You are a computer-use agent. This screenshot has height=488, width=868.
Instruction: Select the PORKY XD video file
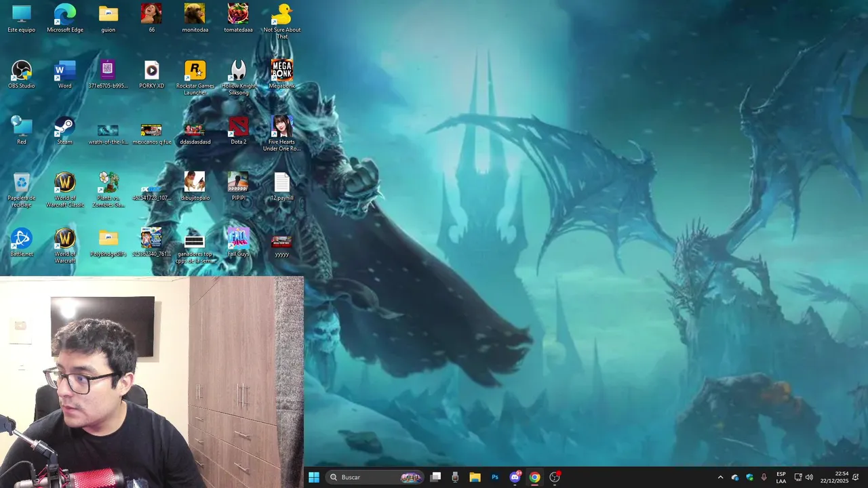click(x=151, y=75)
